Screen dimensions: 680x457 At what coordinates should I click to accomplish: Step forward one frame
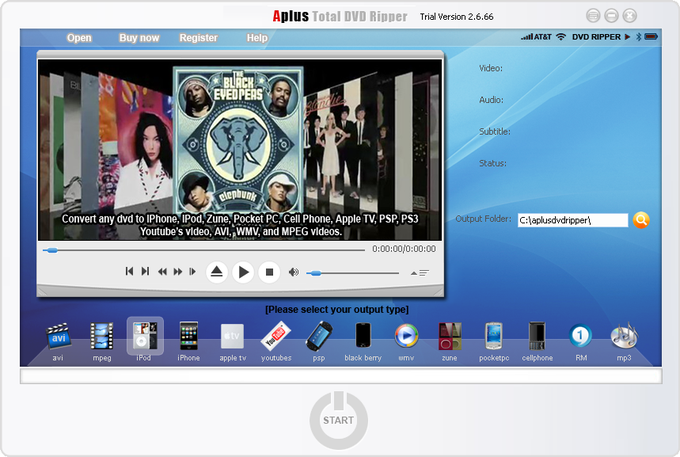[x=192, y=272]
